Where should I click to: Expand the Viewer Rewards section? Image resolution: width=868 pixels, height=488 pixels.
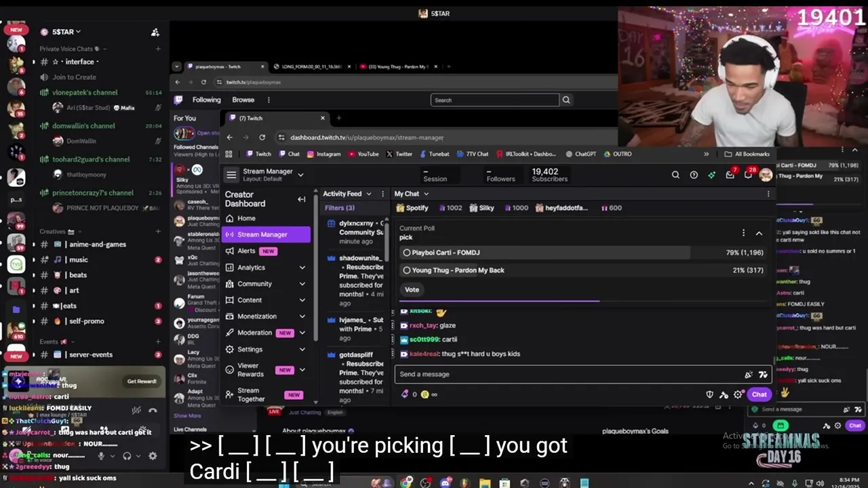point(302,370)
